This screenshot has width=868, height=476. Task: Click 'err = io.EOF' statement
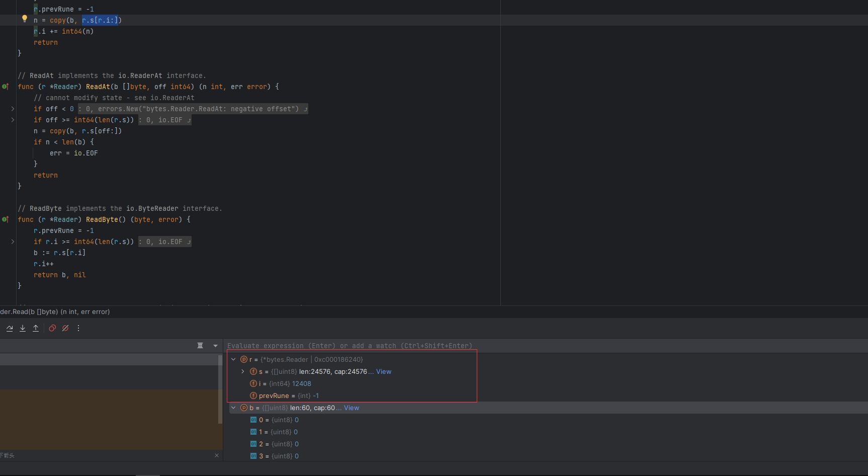(74, 153)
